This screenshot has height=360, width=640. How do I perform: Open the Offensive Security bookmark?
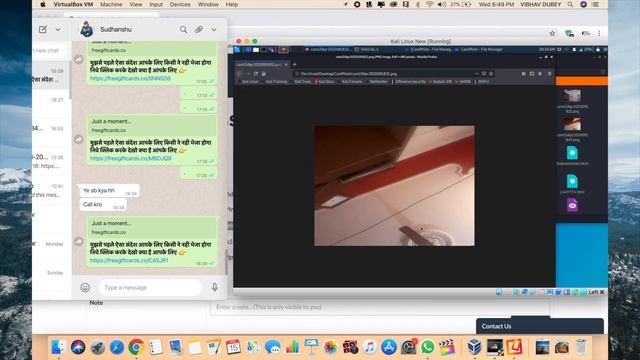[x=409, y=82]
